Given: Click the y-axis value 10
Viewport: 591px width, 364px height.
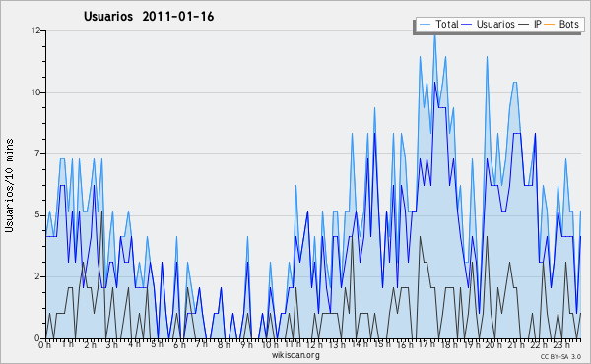Looking at the screenshot, I should click(35, 92).
